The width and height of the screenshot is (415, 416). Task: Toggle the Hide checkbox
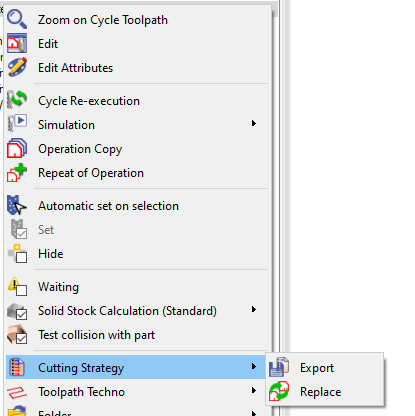[22, 257]
